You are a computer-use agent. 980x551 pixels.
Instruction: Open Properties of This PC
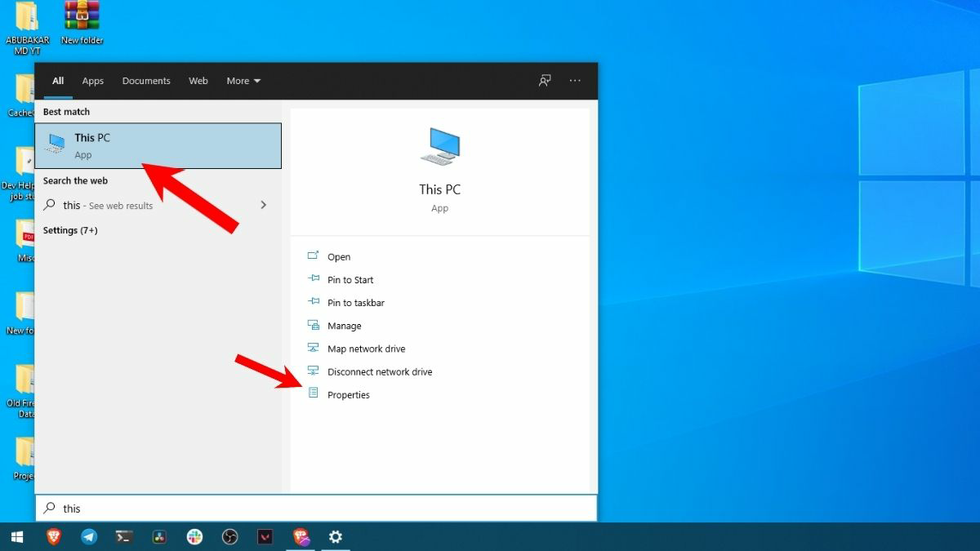(x=349, y=394)
